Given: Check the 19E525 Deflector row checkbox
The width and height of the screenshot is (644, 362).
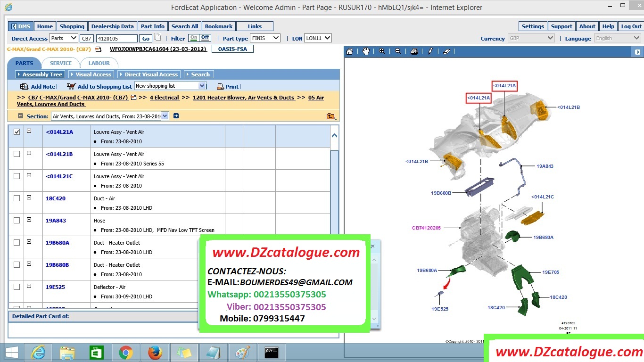Looking at the screenshot, I should [x=17, y=287].
